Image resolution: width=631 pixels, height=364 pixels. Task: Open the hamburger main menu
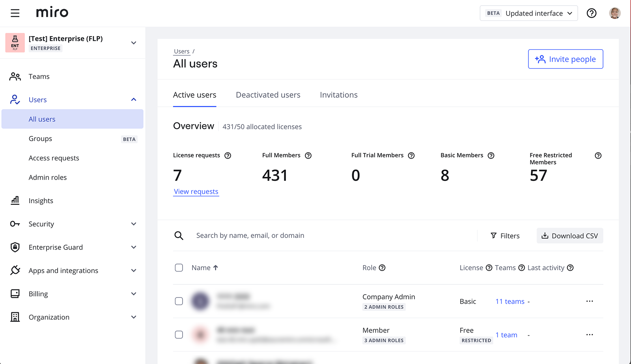pos(15,13)
